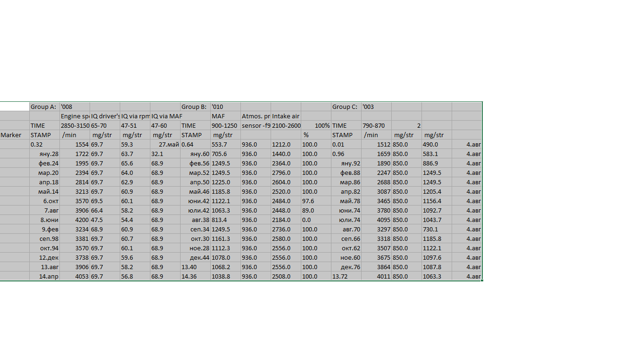Click the fill handle at the selection corner
This screenshot has height=362, width=644.
pos(482,281)
